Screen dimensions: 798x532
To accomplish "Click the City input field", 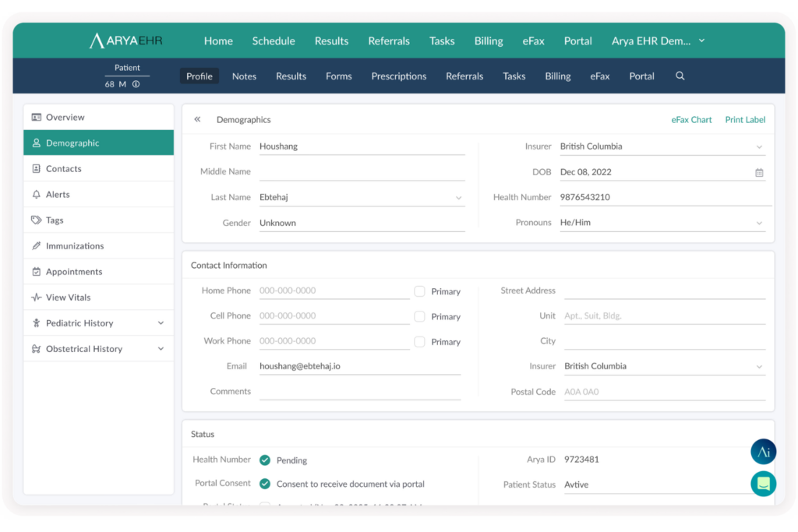I will click(x=665, y=341).
